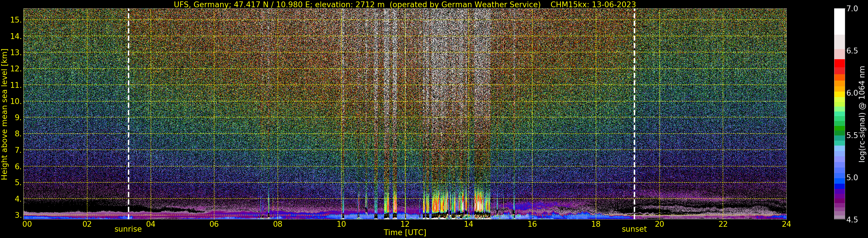868x238 pixels.
Task: Click the time axis tick 04
Action: 151,224
